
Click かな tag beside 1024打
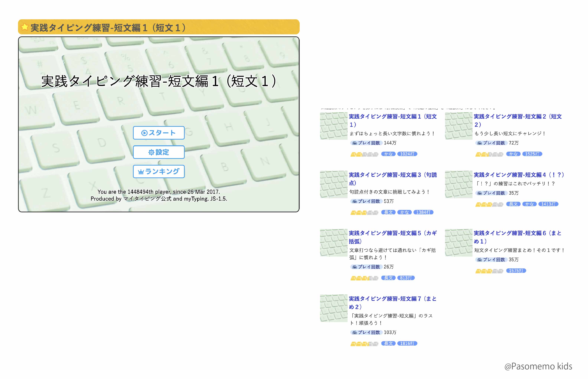coord(388,154)
